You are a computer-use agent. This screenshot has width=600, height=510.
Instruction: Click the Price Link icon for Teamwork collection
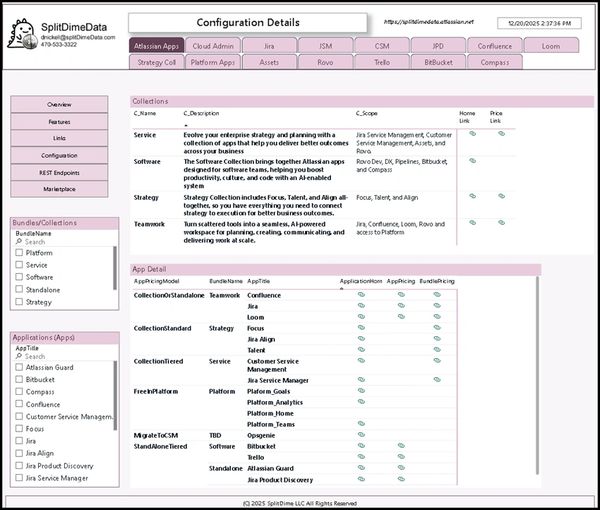(x=502, y=223)
